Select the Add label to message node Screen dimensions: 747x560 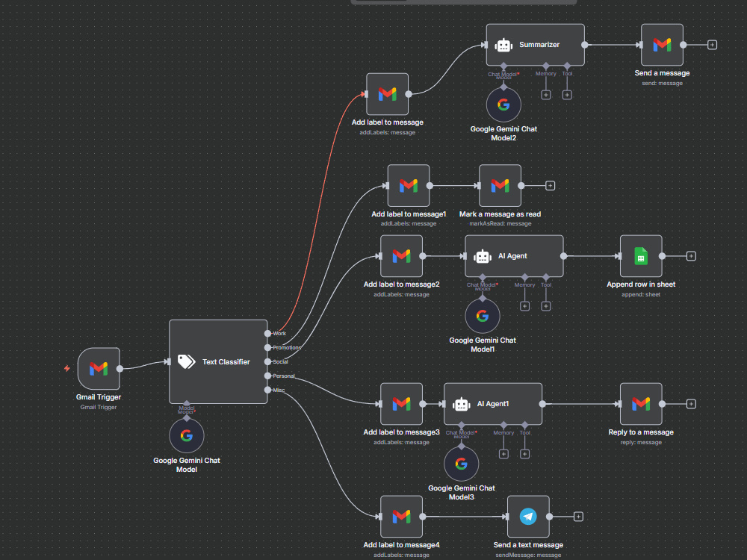[387, 94]
